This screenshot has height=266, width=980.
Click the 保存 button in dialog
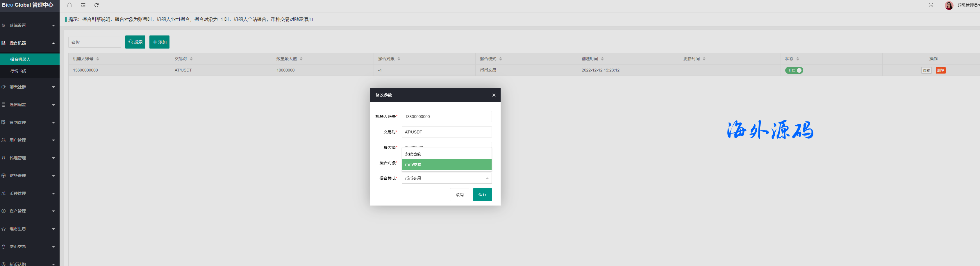pos(482,194)
